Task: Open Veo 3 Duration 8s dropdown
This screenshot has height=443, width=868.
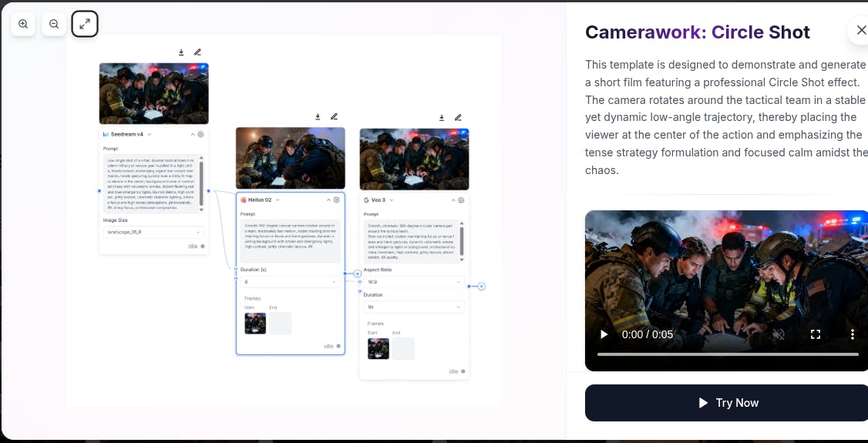Action: [414, 307]
